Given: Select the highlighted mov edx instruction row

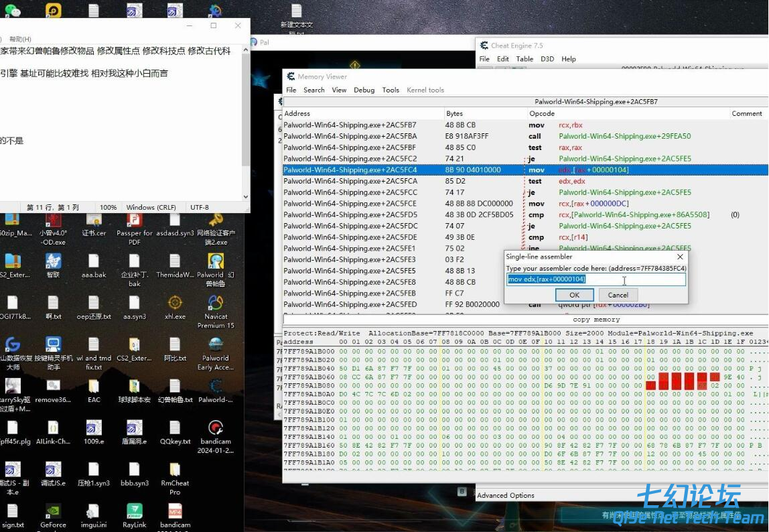Looking at the screenshot, I should [x=525, y=170].
